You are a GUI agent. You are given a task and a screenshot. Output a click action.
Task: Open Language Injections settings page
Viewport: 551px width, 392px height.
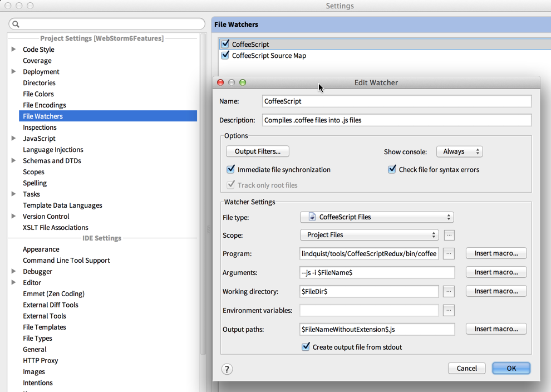click(53, 149)
